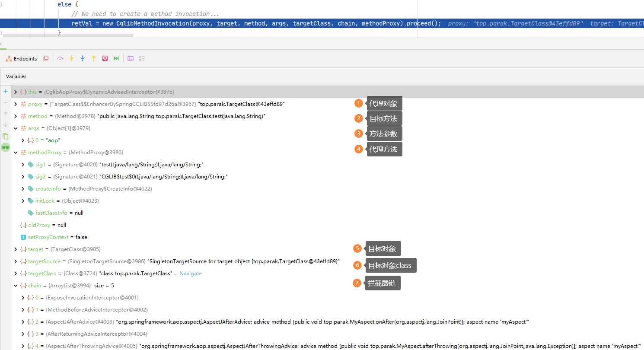Screen dimensions: 644x350
Task: Click the methodProxy argument in code
Action: 380,23
